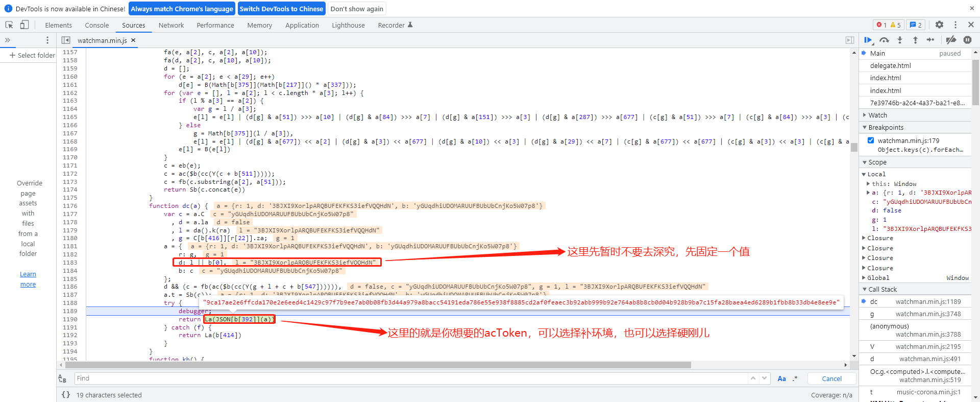The image size is (980, 402).
Task: Collapse the Call Stack section
Action: pos(882,289)
